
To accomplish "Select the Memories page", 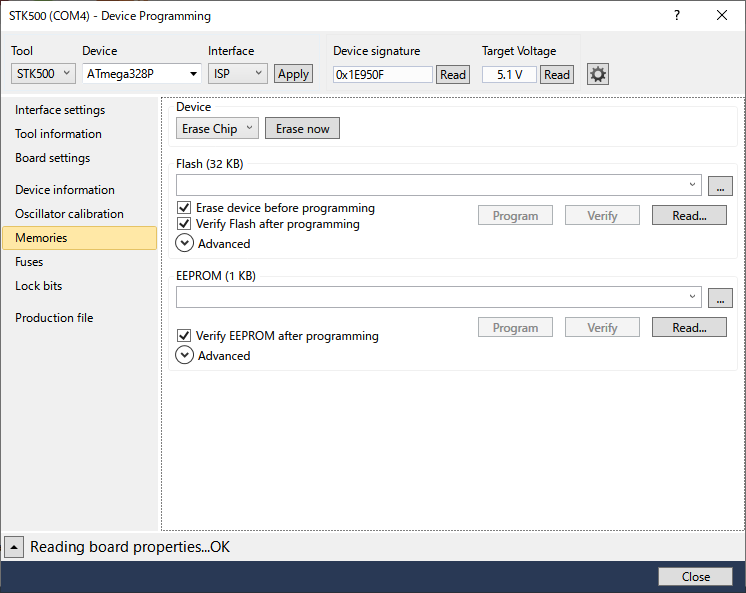I will pyautogui.click(x=79, y=238).
